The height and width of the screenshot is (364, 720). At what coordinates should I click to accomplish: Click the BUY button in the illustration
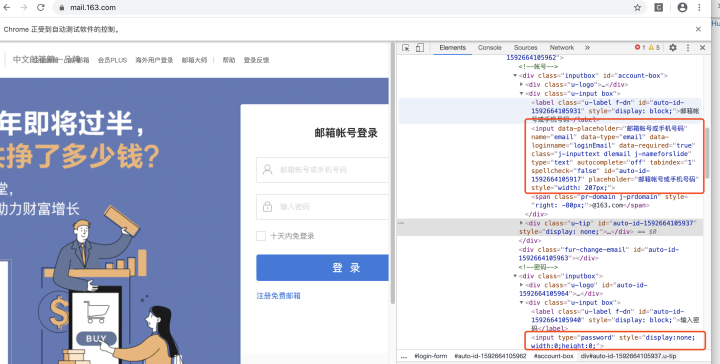coord(96,339)
